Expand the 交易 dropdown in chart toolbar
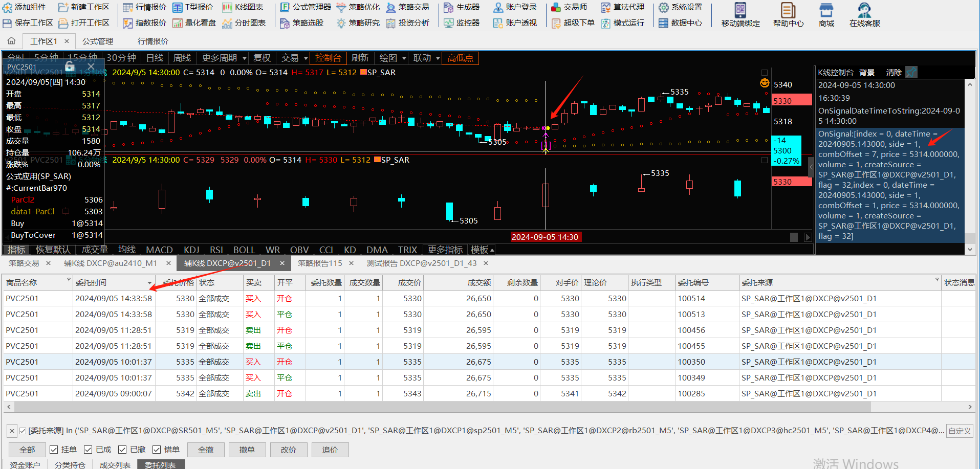The height and width of the screenshot is (469, 980). coord(306,58)
